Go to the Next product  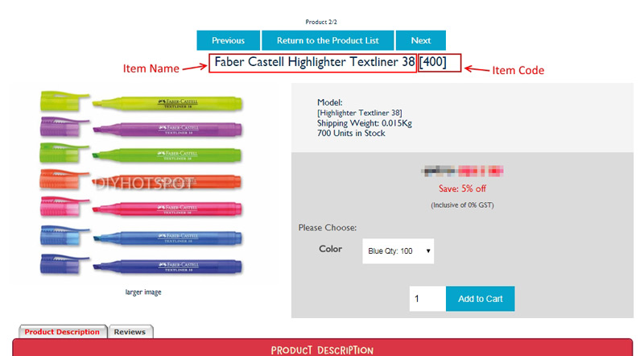point(420,40)
